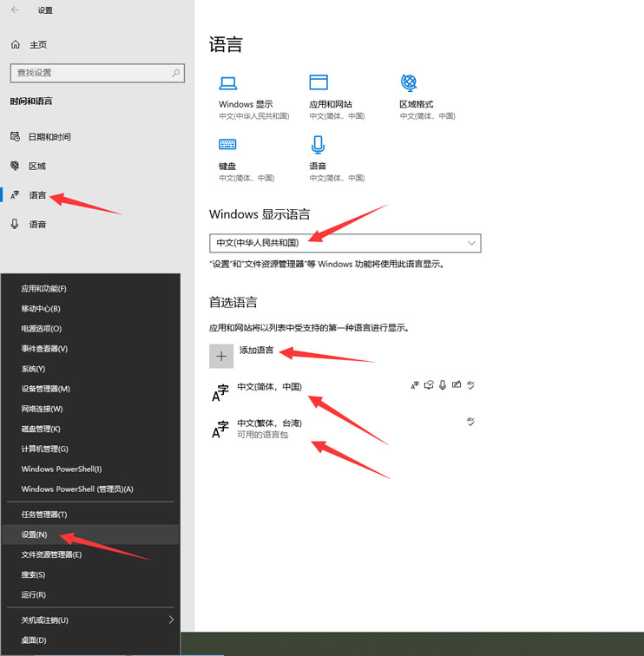This screenshot has width=644, height=656.
Task: Choose 运行(R) in context menu
Action: (x=34, y=595)
